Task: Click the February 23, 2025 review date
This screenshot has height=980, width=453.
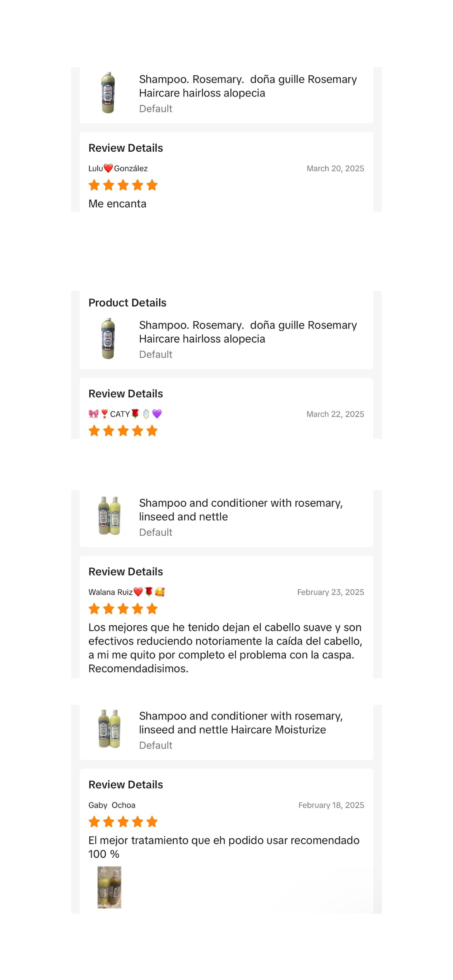Action: 331,592
